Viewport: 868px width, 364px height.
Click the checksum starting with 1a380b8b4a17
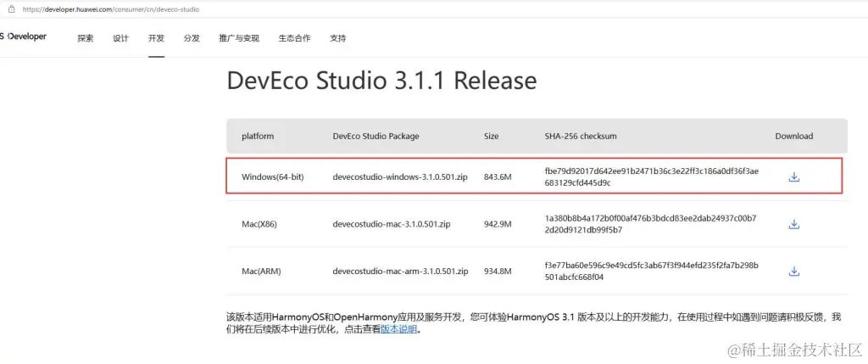point(650,224)
